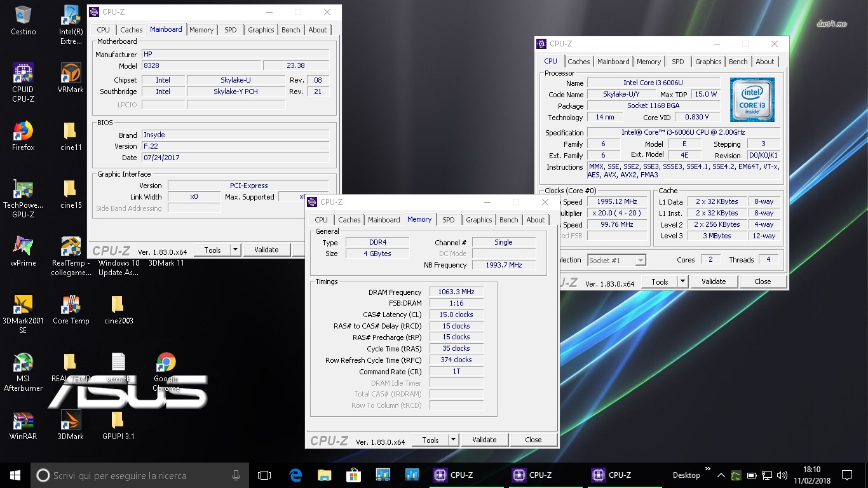
Task: Click the taskbar search box
Action: (x=140, y=475)
